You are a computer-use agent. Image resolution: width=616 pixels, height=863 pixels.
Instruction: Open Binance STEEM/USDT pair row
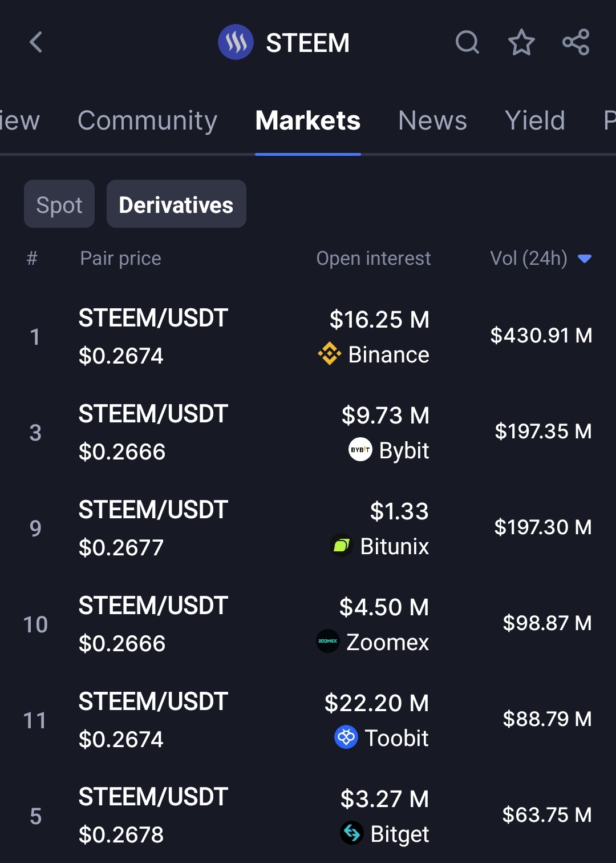pos(308,337)
